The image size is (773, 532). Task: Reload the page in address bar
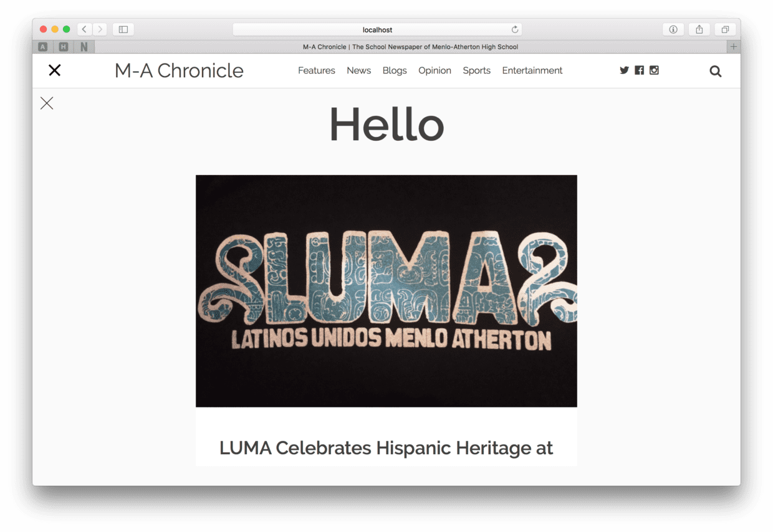(515, 29)
